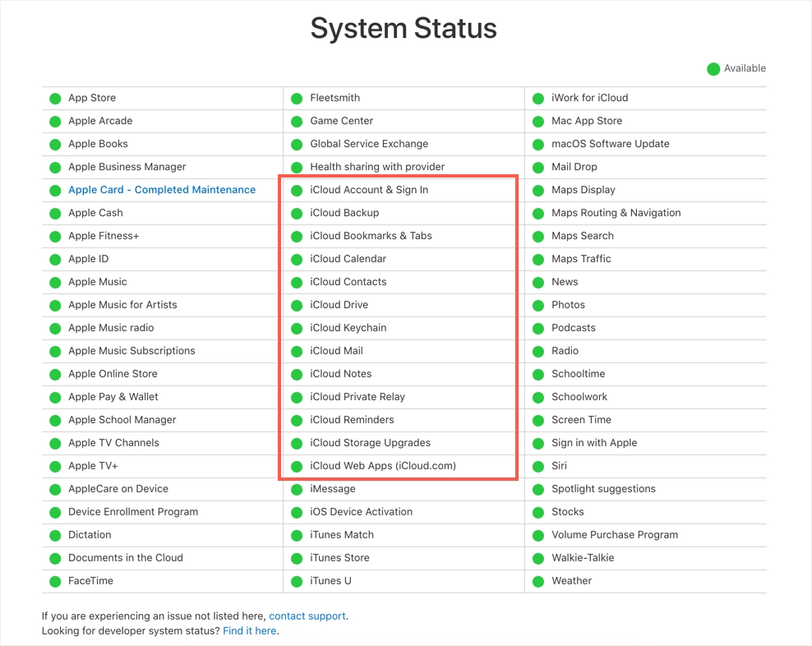The width and height of the screenshot is (812, 646).
Task: Click the iCloud Private Relay entry
Action: (x=358, y=397)
